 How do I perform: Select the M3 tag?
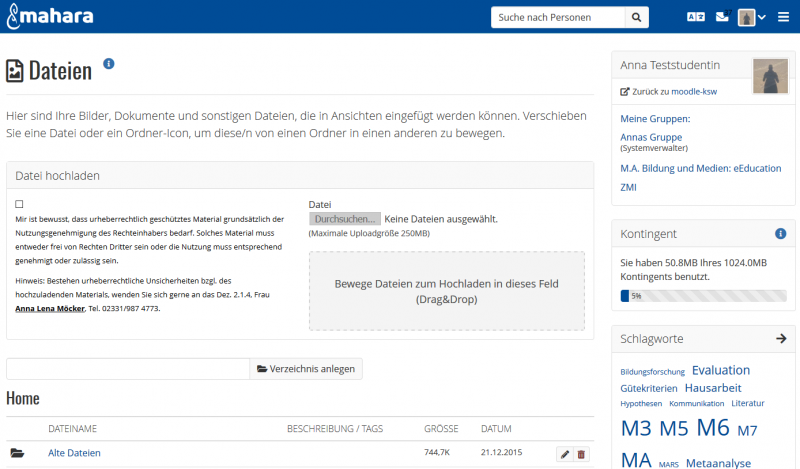pyautogui.click(x=636, y=429)
